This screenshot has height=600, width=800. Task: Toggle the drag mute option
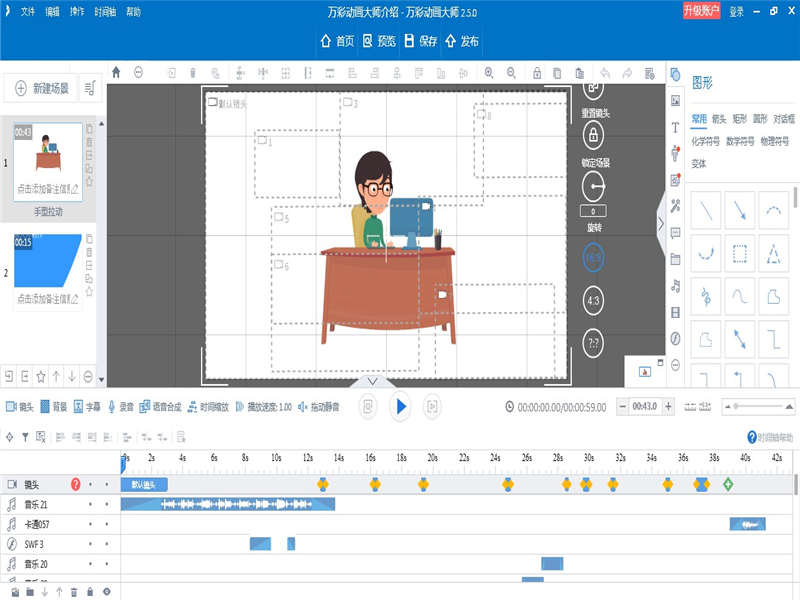[318, 407]
